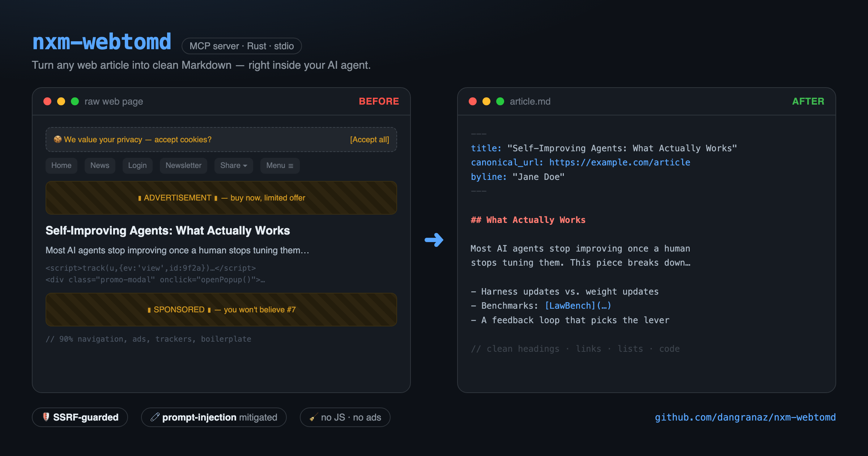Open the canonical URL https://example.com/article

pos(620,162)
